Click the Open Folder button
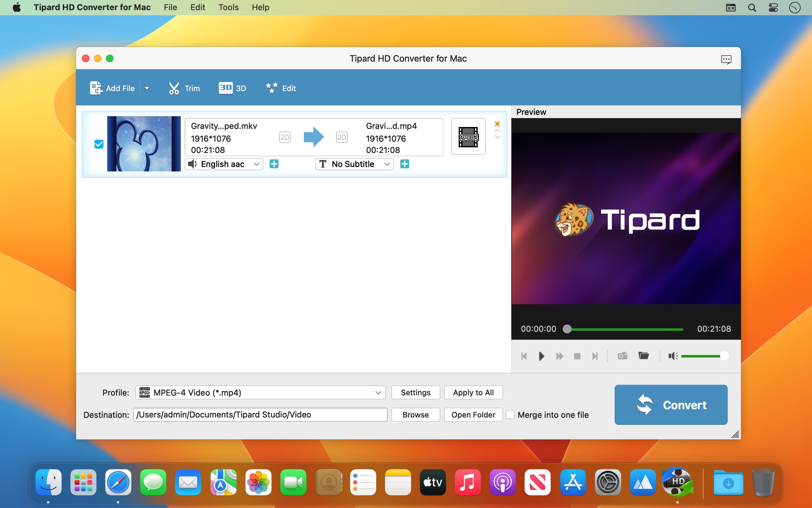Image resolution: width=812 pixels, height=508 pixels. tap(473, 415)
